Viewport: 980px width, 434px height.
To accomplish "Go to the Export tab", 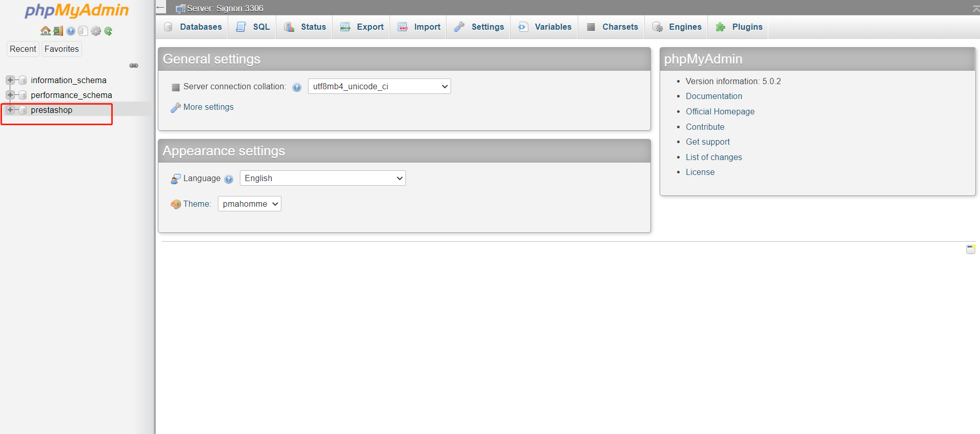I will [362, 27].
